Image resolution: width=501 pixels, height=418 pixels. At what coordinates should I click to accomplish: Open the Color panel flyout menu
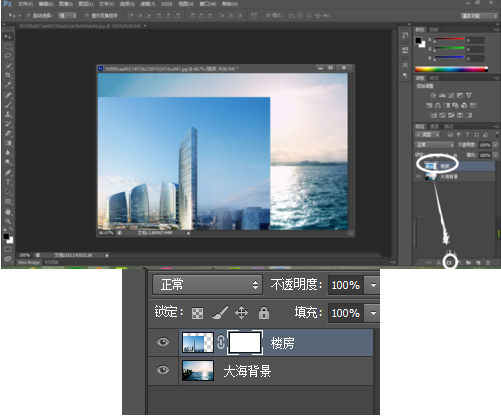click(496, 30)
